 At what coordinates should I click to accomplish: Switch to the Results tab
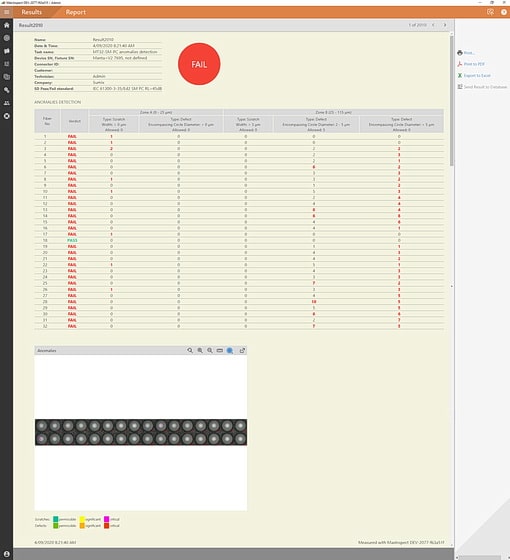click(31, 12)
